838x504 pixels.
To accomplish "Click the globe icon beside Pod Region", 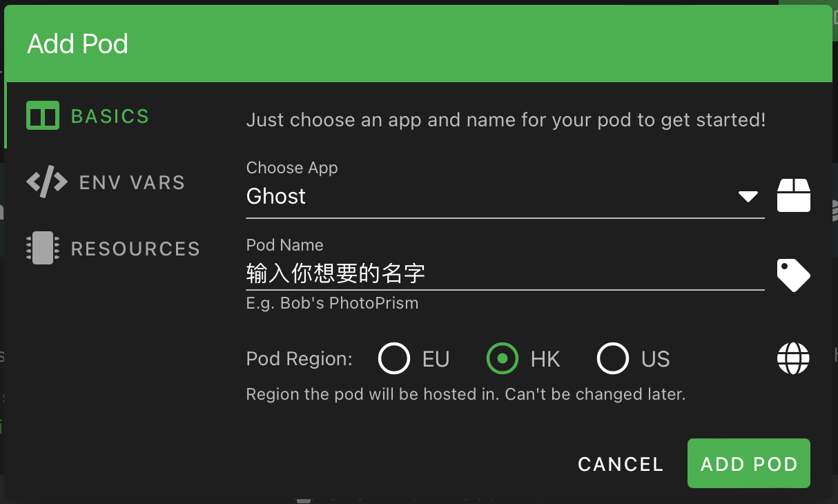I will 794,359.
